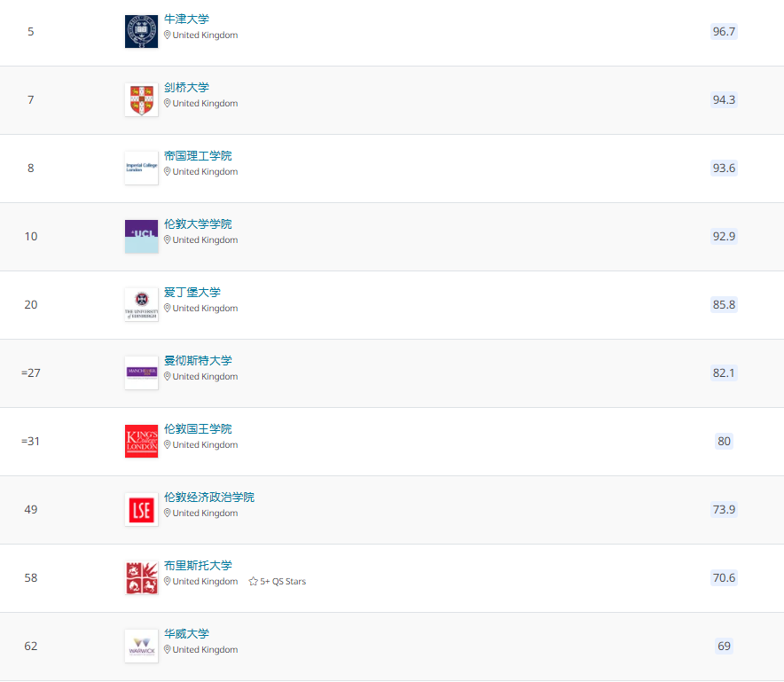Click the 爱丁堡大学 logo thumbnail

pos(142,304)
